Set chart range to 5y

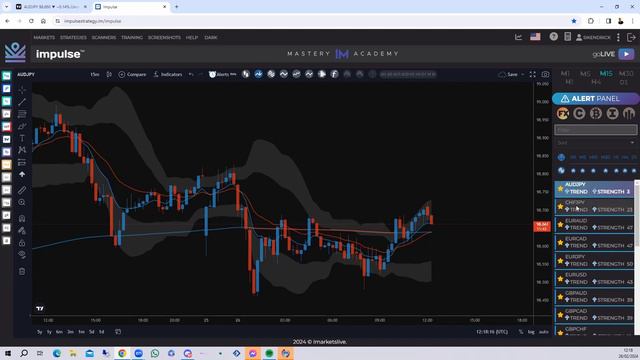point(40,332)
